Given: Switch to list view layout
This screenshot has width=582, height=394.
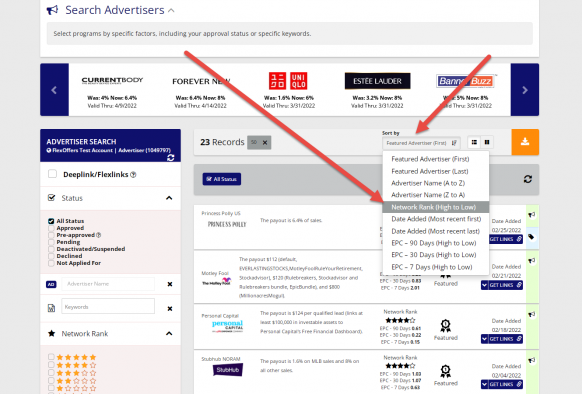Looking at the screenshot, I should pyautogui.click(x=474, y=142).
